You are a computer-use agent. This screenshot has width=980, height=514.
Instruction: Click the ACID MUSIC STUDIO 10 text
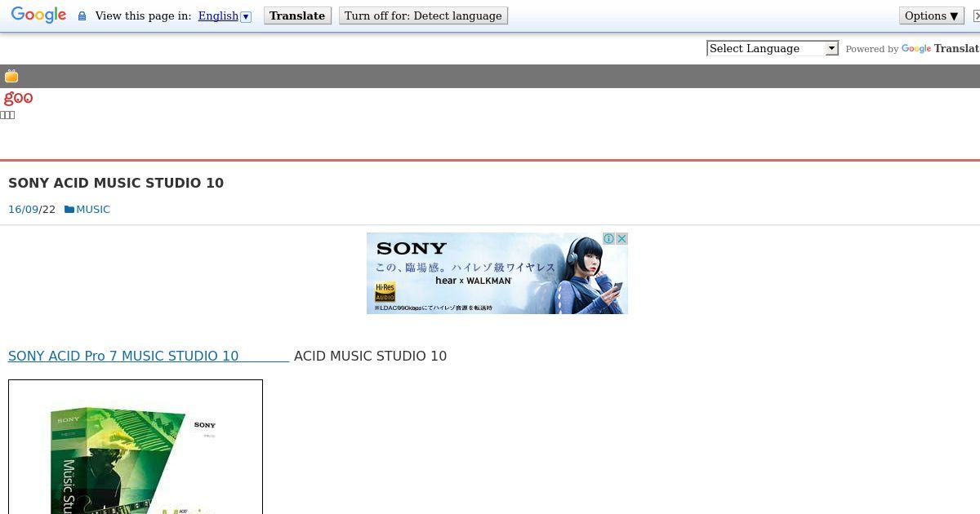370,356
